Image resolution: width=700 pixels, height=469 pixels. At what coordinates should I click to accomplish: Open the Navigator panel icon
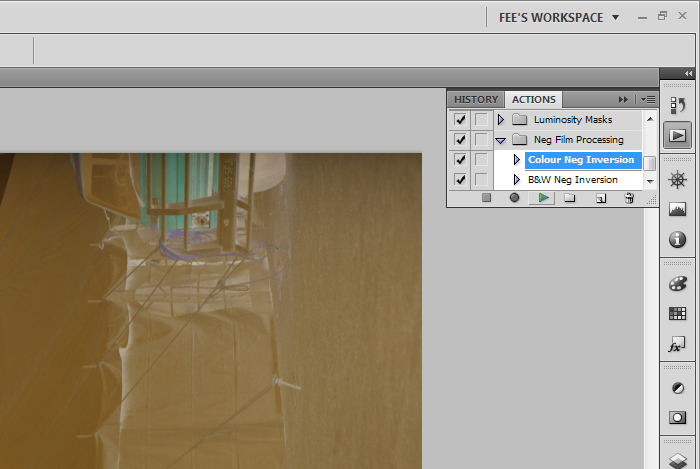677,180
